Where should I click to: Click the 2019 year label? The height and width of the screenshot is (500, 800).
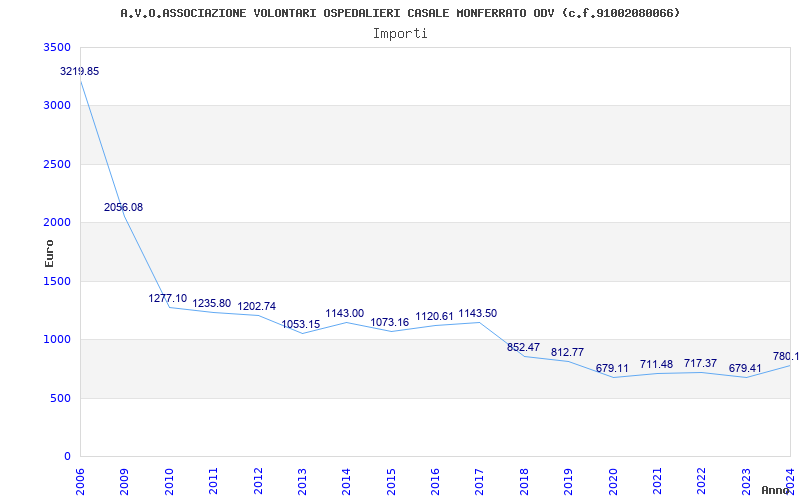click(568, 481)
